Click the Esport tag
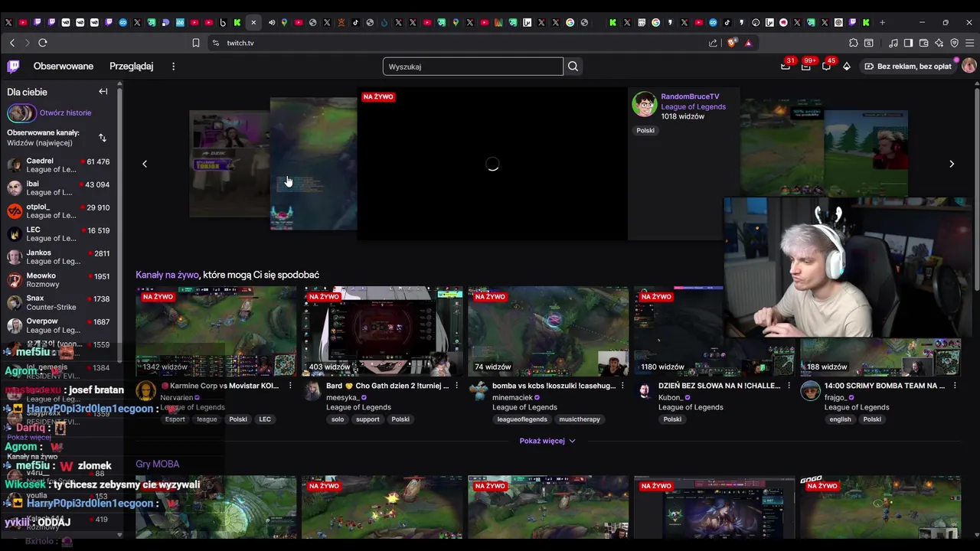Image resolution: width=980 pixels, height=551 pixels. pyautogui.click(x=175, y=419)
